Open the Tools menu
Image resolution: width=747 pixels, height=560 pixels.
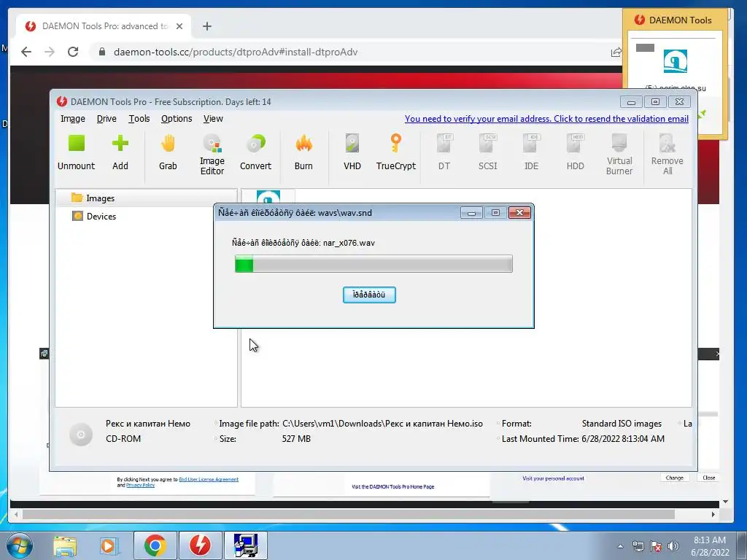coord(139,119)
